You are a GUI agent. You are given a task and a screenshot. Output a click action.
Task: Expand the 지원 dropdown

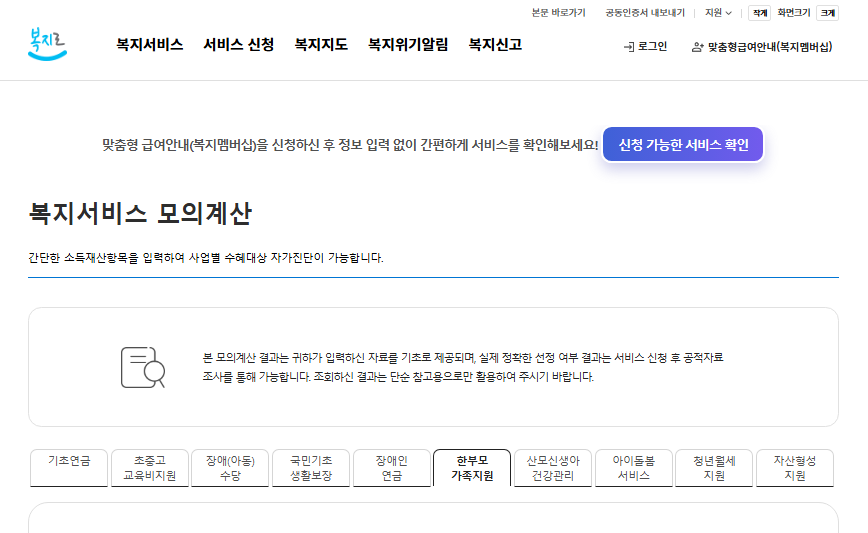pos(718,13)
